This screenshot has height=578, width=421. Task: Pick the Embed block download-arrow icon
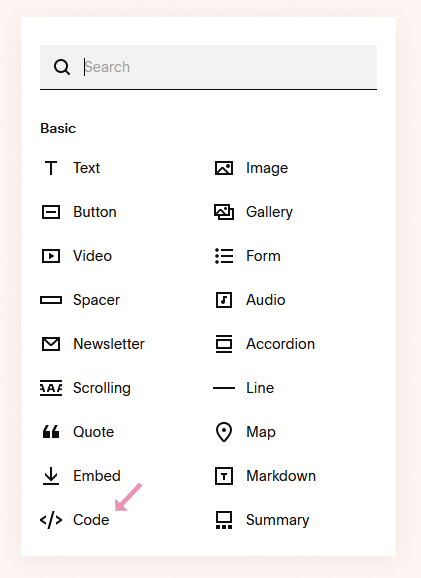coord(51,476)
